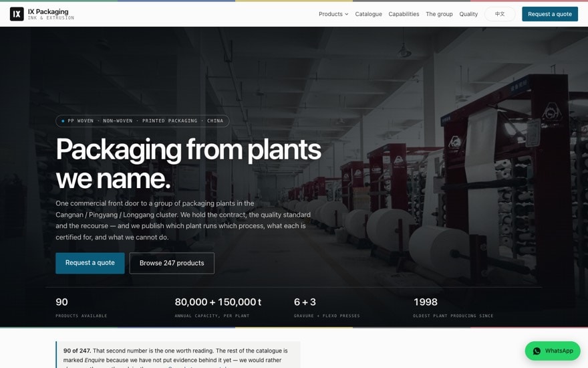588x368 pixels.
Task: Click the 'One commercial front door' paragraph
Action: click(x=183, y=220)
